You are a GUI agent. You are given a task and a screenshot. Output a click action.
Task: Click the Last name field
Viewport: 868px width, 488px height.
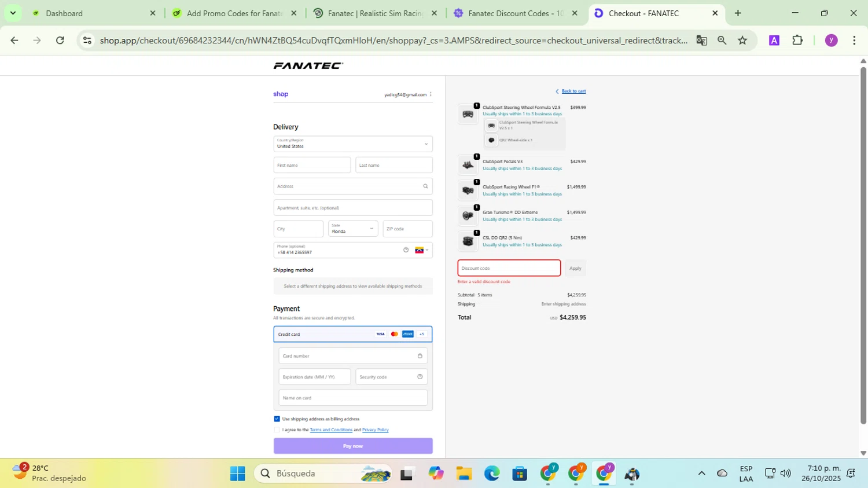point(394,165)
